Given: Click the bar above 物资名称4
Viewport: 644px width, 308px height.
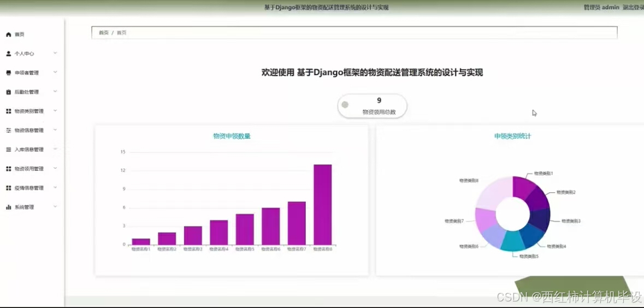Looking at the screenshot, I should coord(219,233).
